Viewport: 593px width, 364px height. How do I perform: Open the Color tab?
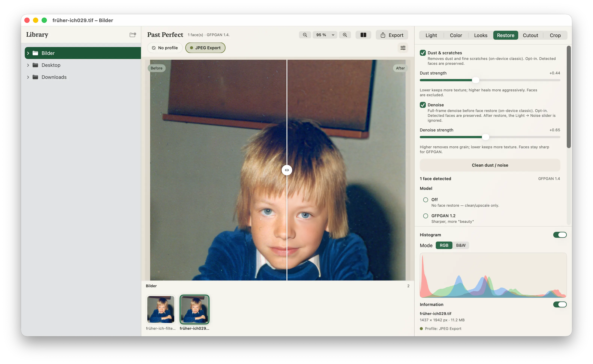(x=456, y=35)
